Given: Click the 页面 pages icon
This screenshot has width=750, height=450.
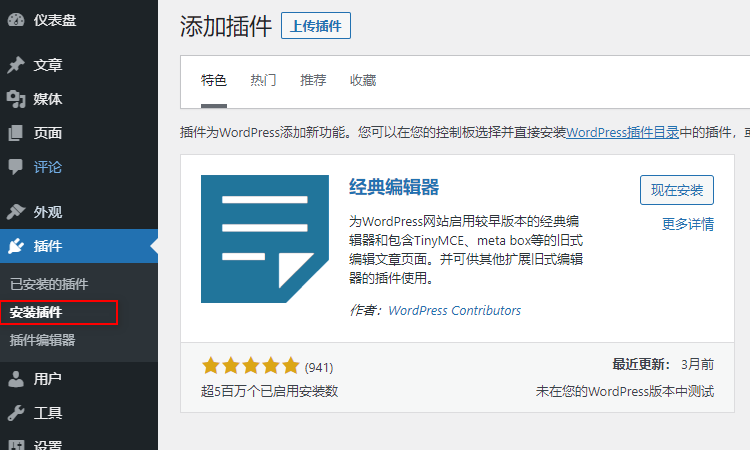Looking at the screenshot, I should tap(16, 133).
